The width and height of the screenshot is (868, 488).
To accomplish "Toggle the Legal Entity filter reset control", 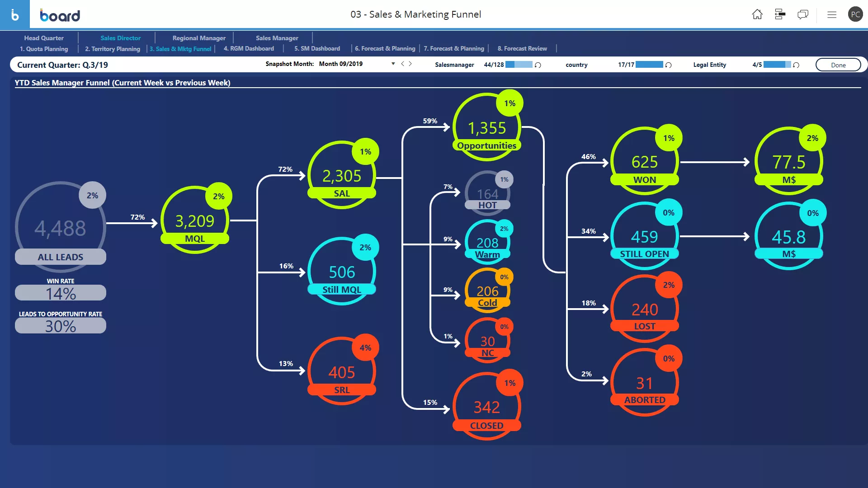I will [797, 65].
